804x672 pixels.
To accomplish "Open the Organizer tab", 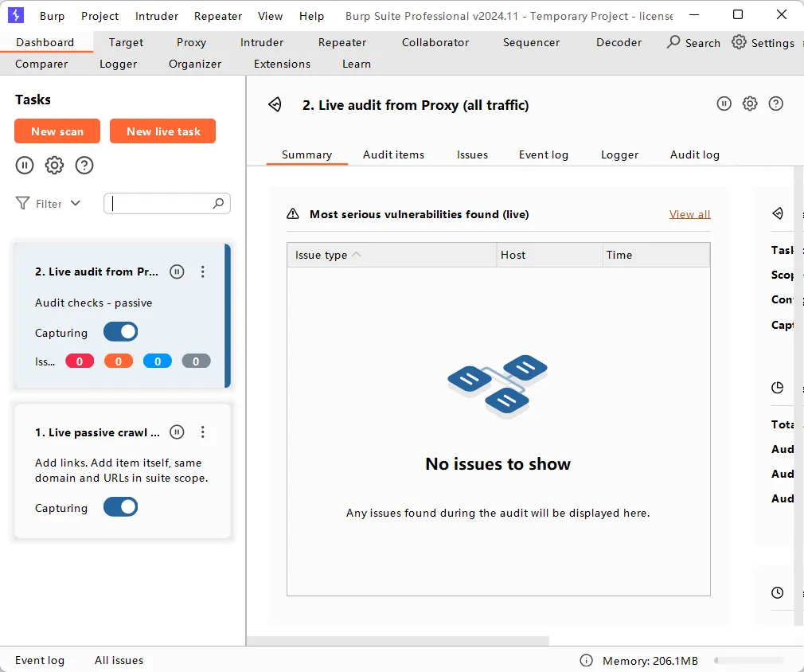I will 195,64.
